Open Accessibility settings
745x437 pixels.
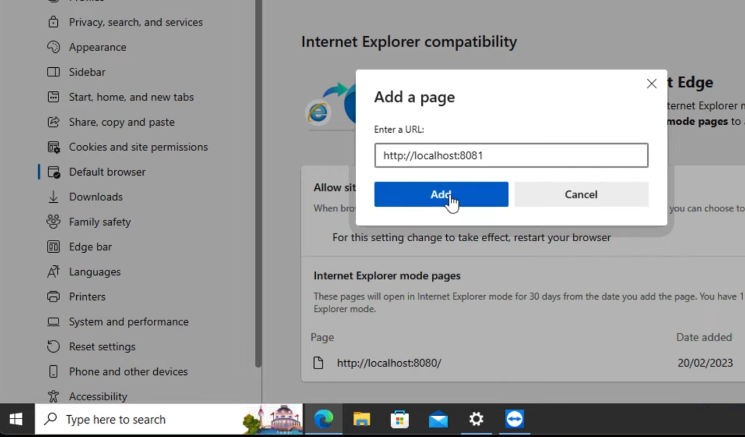pos(98,396)
